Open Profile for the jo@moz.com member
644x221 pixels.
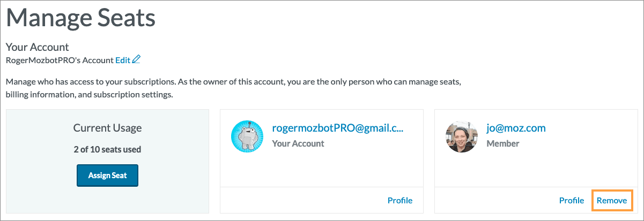[x=572, y=201]
